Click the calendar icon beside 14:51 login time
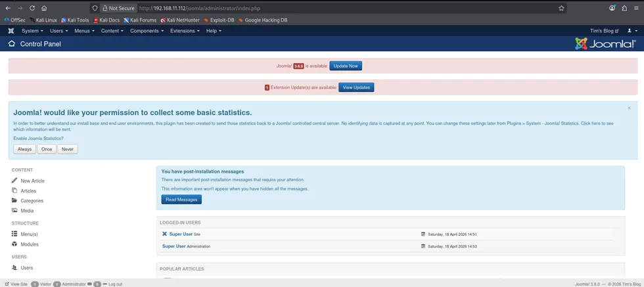 coord(423,234)
